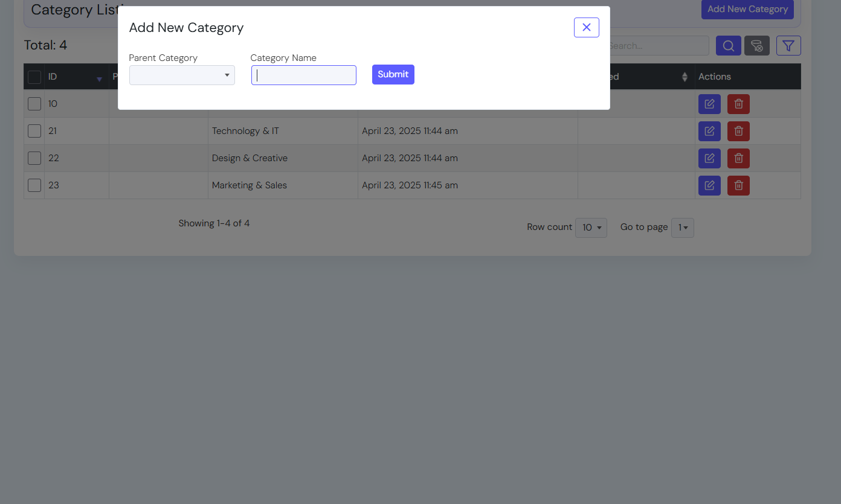Tick the checkbox for row ID 21
Image resolution: width=841 pixels, height=504 pixels.
tap(34, 131)
